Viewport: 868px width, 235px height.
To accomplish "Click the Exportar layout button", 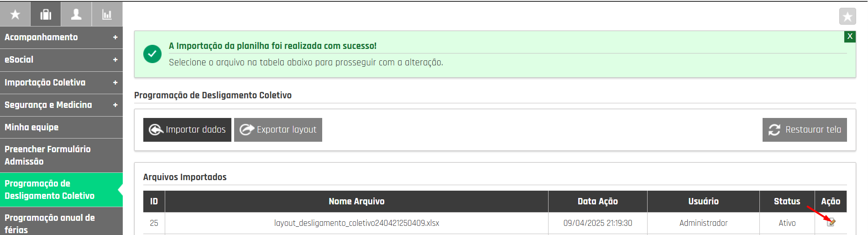I will (x=278, y=130).
